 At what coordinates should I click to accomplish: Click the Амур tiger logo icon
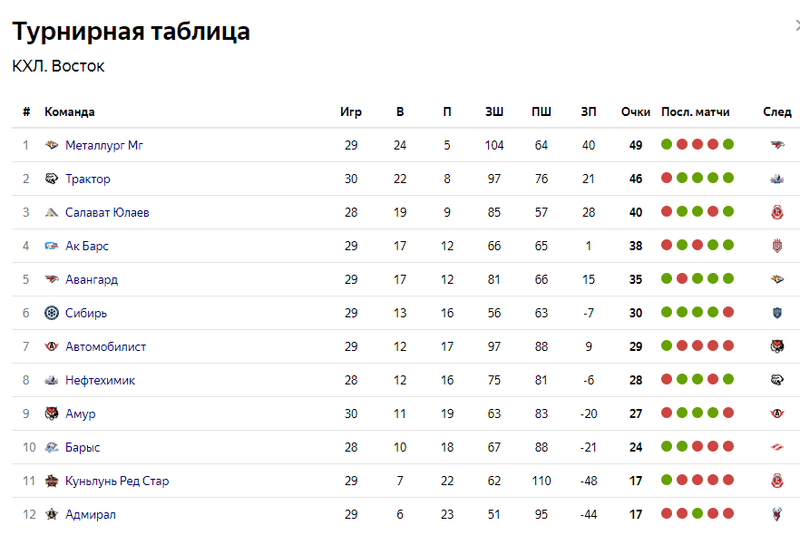pyautogui.click(x=52, y=414)
